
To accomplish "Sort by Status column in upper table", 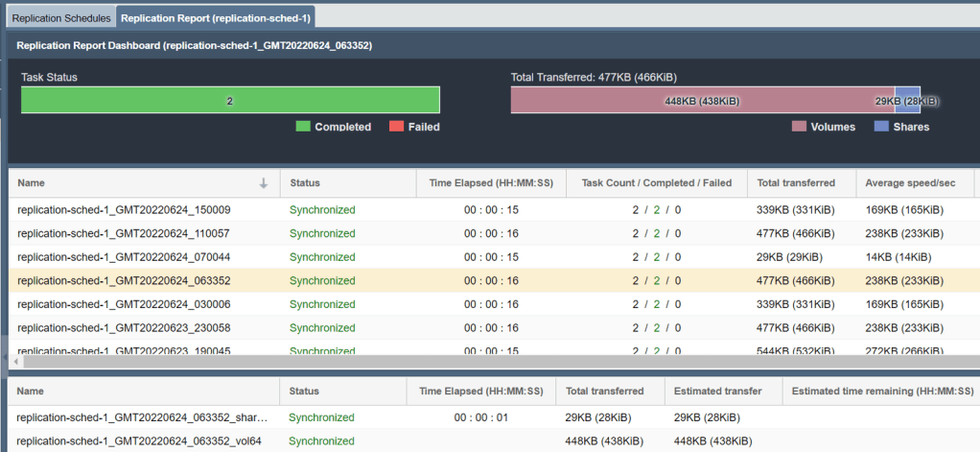I will coord(305,183).
